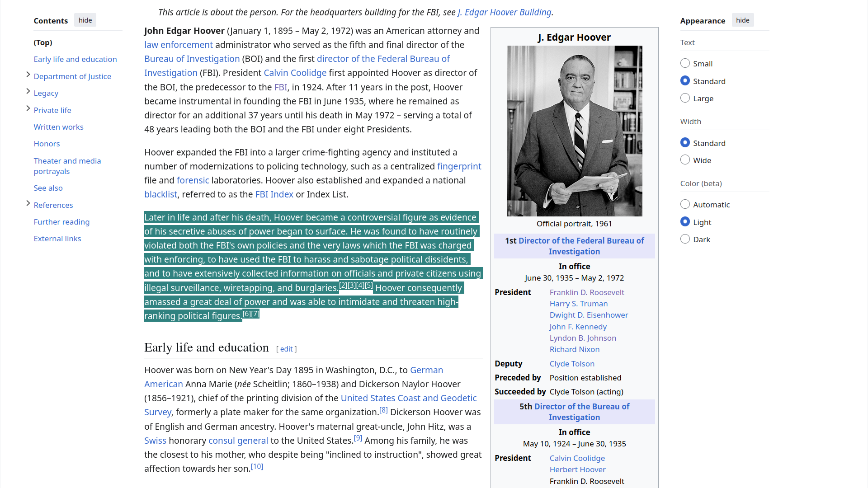
Task: Expand the References contents section
Action: [28, 204]
